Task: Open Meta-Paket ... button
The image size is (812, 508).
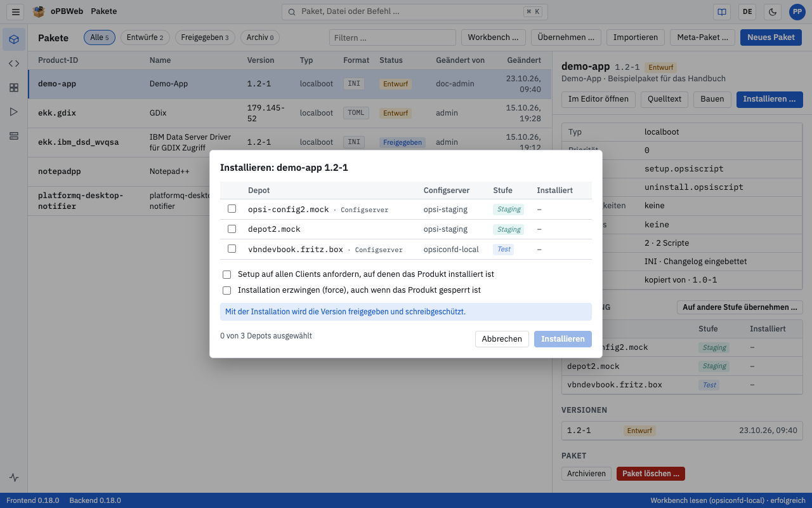Action: point(703,37)
